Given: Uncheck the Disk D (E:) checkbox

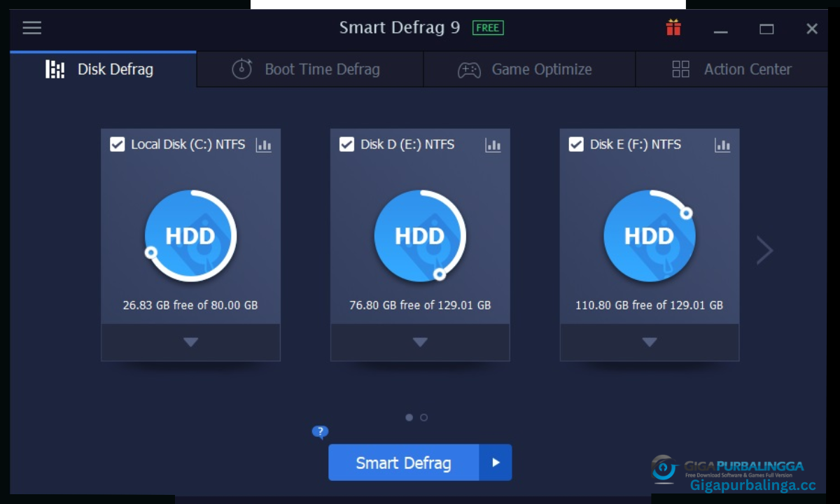Looking at the screenshot, I should (346, 144).
